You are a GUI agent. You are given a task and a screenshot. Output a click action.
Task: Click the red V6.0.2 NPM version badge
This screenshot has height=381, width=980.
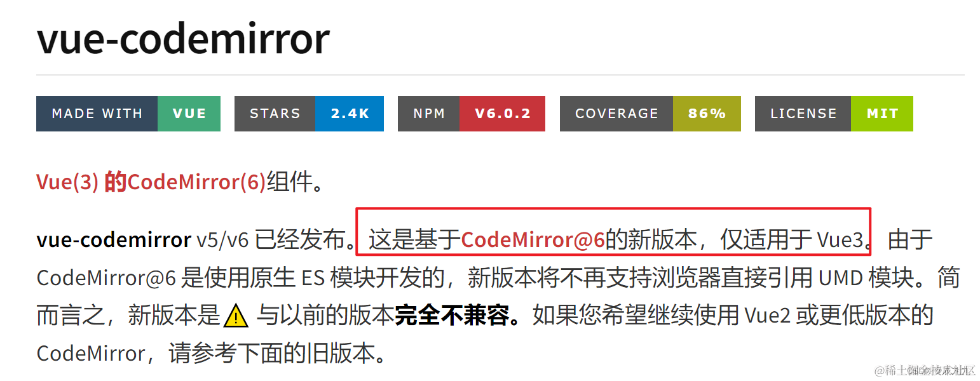(502, 114)
